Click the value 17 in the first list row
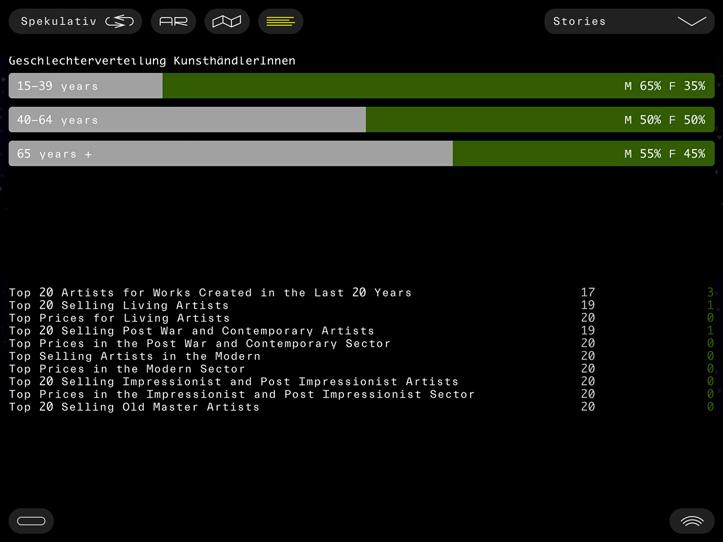The width and height of the screenshot is (723, 542). point(588,292)
